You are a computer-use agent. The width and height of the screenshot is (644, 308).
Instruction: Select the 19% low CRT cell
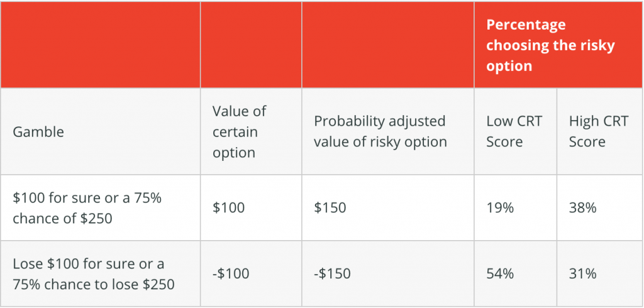point(500,208)
